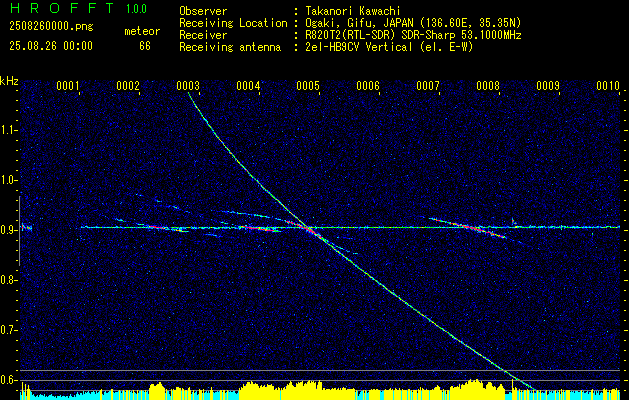Click the meteor label
This screenshot has width=629, height=400.
pos(142,31)
